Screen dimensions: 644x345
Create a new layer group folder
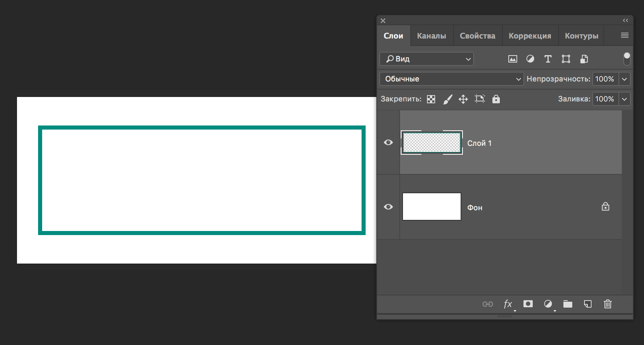[567, 304]
